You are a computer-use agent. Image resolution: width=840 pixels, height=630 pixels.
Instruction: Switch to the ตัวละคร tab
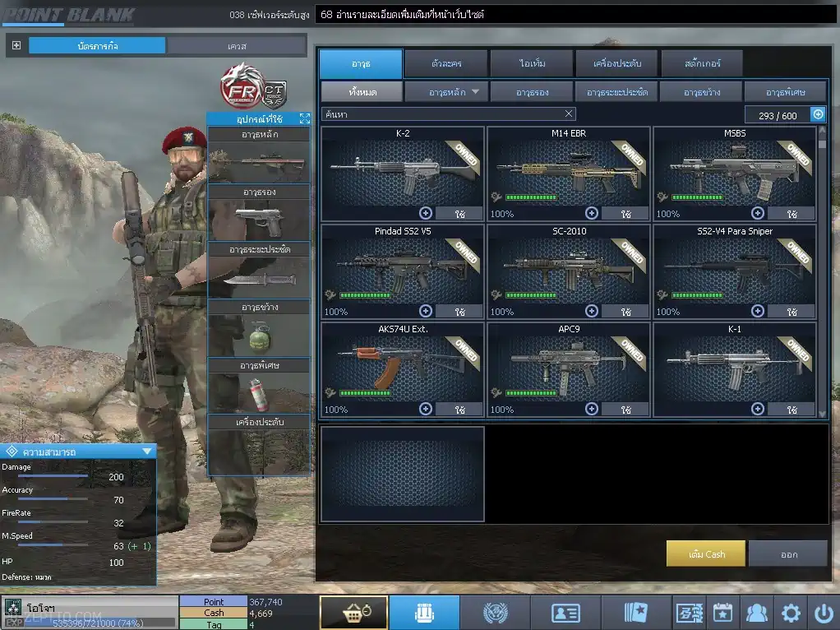pos(445,63)
